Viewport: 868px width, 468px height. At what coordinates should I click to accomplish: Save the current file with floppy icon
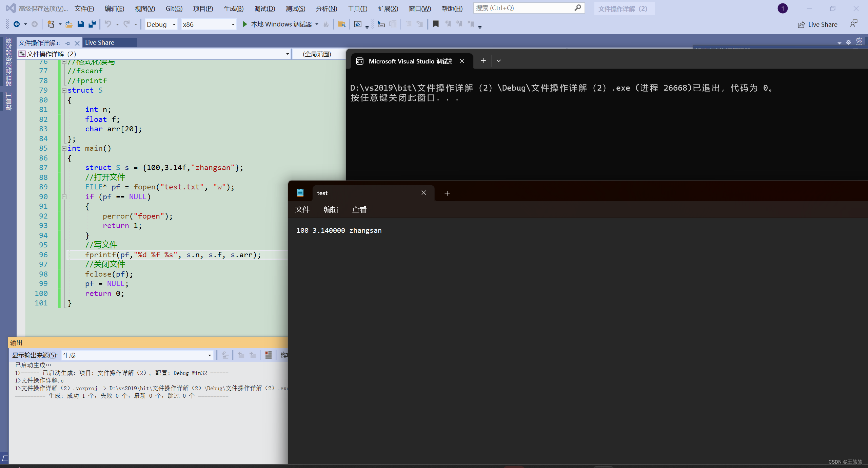[80, 24]
